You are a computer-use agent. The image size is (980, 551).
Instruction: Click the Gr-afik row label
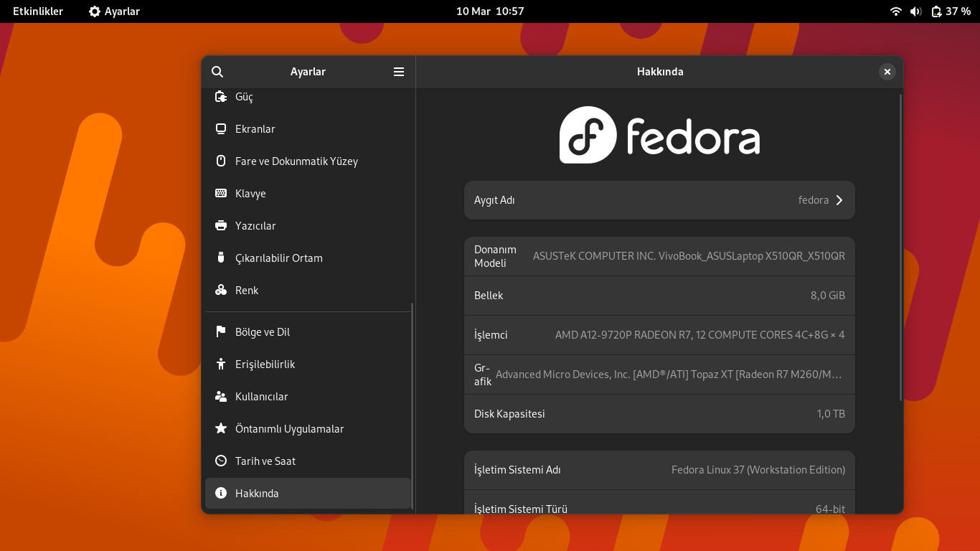coord(483,375)
